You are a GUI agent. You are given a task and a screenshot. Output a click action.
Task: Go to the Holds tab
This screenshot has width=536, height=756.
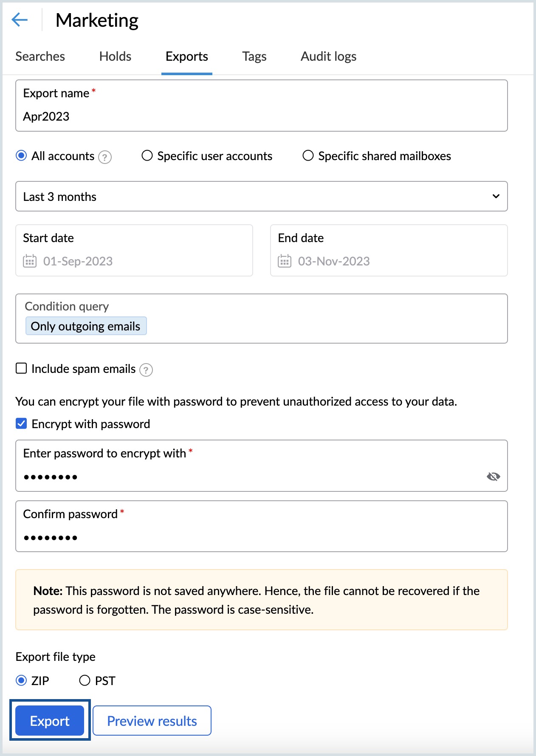(x=115, y=56)
